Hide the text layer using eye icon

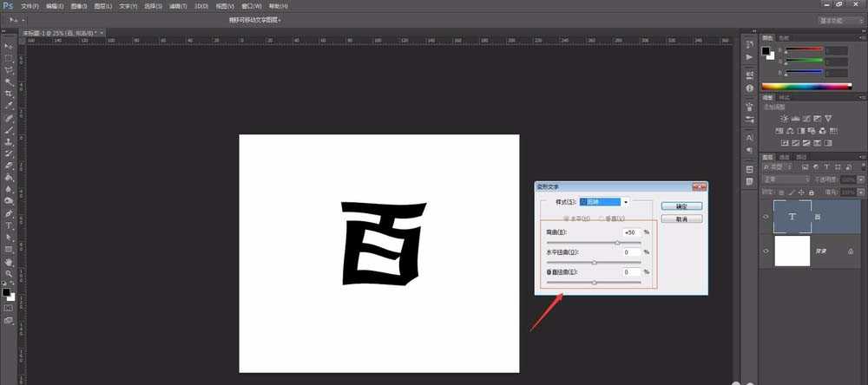pos(766,217)
